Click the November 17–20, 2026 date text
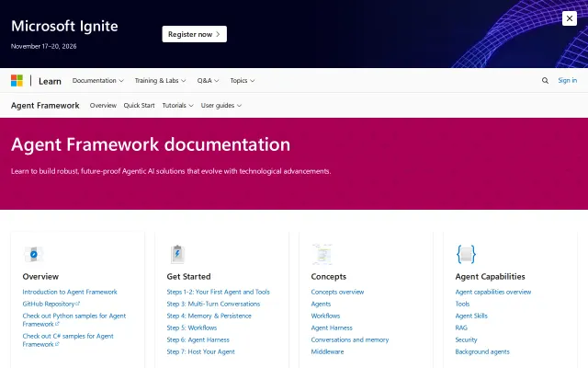 (44, 46)
